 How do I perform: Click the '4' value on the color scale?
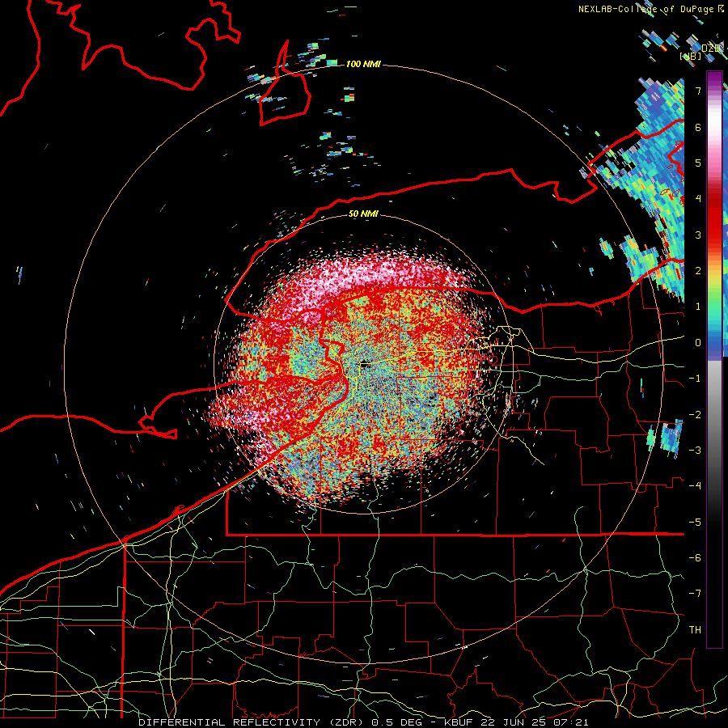pos(698,199)
